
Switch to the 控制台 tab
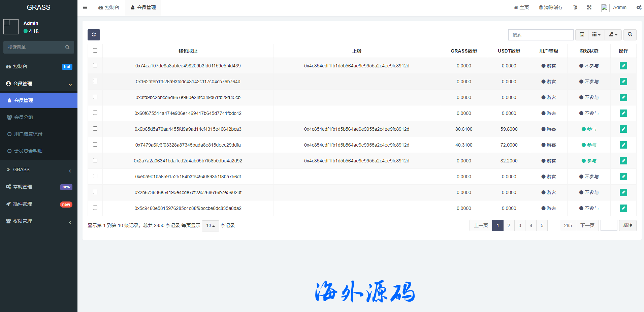click(109, 7)
